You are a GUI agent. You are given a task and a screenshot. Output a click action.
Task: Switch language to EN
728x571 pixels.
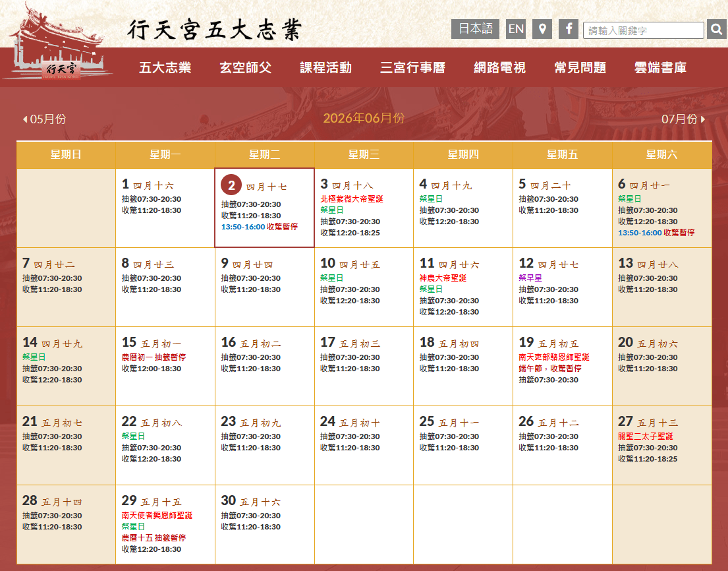[515, 29]
